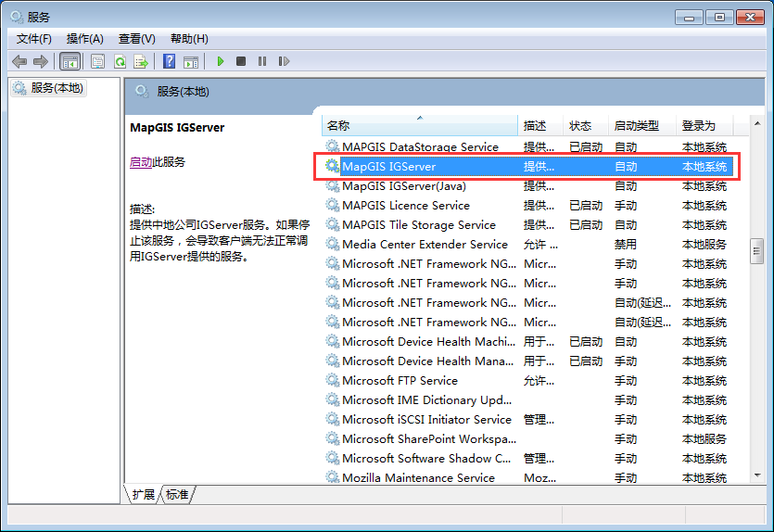Open the Help question mark icon
Screen dimensions: 774x532
(x=169, y=62)
